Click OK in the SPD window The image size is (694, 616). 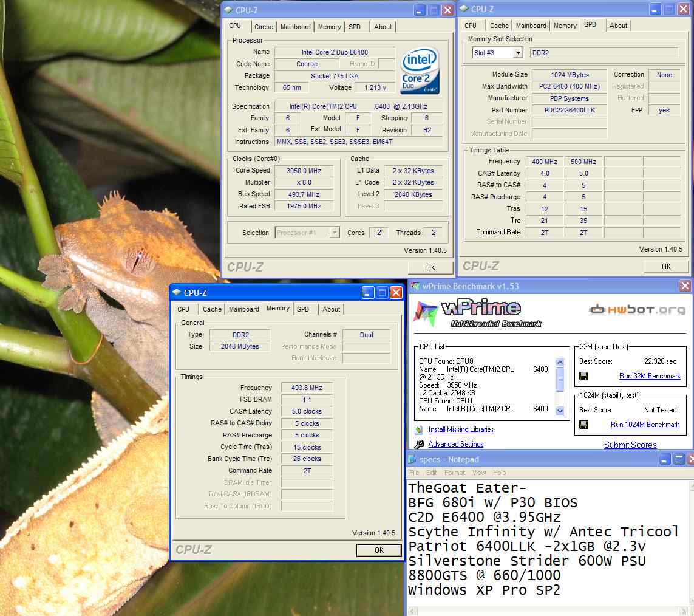click(665, 266)
